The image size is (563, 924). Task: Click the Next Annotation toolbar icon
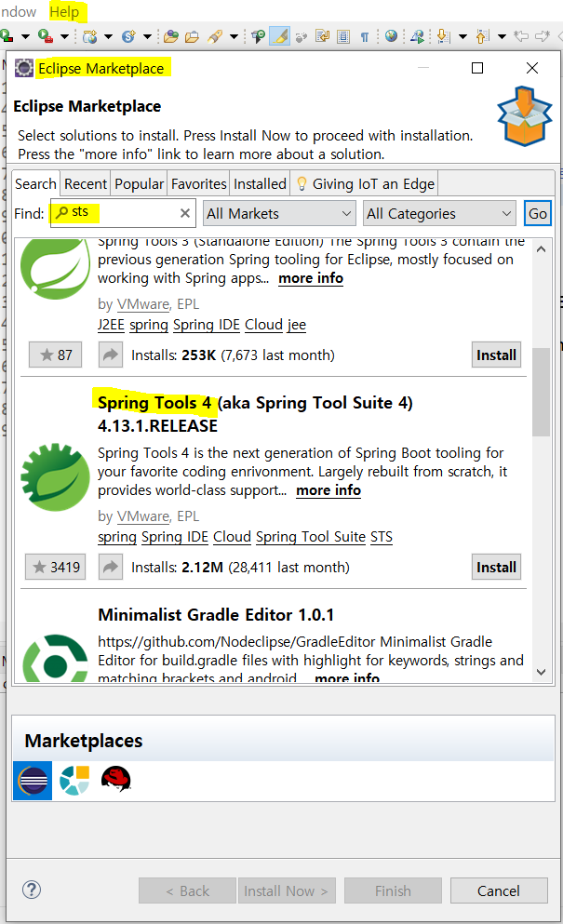click(x=443, y=36)
